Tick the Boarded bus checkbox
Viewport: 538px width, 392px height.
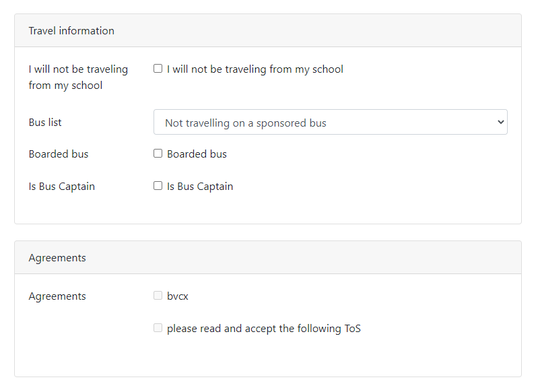[x=158, y=154]
